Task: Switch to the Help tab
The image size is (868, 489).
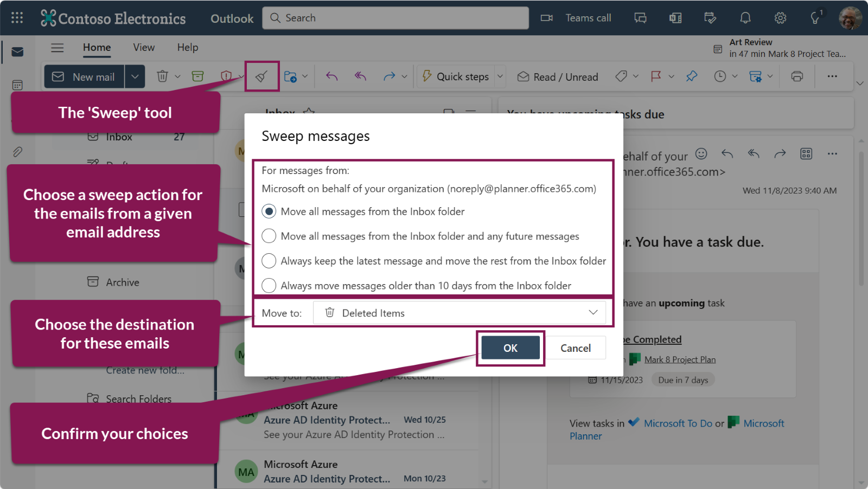Action: click(x=188, y=48)
